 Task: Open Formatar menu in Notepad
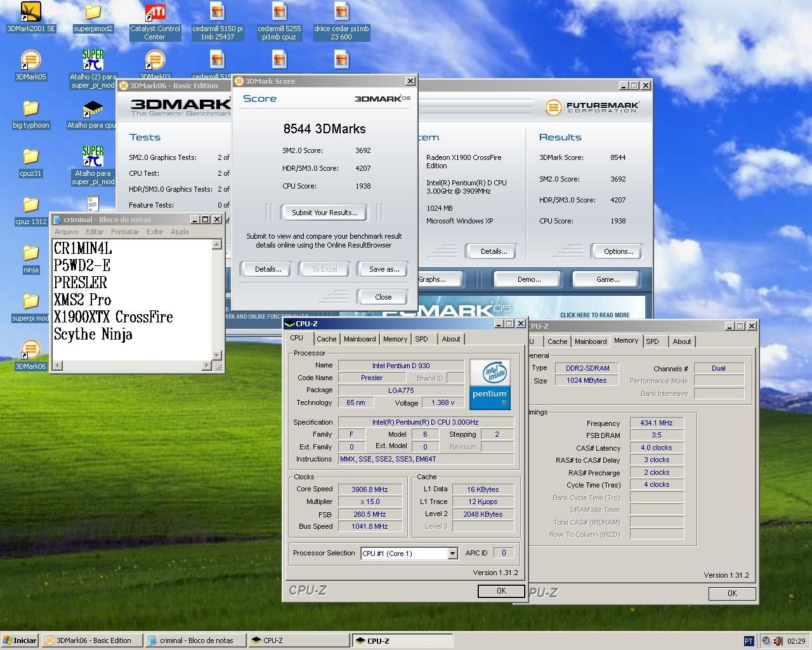125,232
